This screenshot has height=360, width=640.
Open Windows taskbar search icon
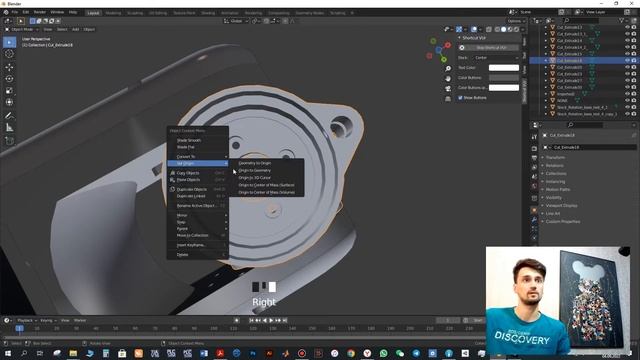[24, 353]
